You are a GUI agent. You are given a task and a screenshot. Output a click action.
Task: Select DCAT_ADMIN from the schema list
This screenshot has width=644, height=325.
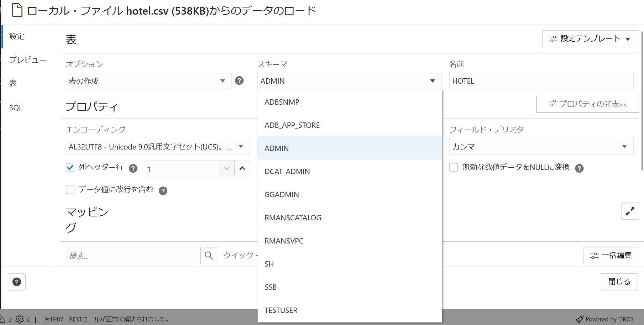[350, 171]
